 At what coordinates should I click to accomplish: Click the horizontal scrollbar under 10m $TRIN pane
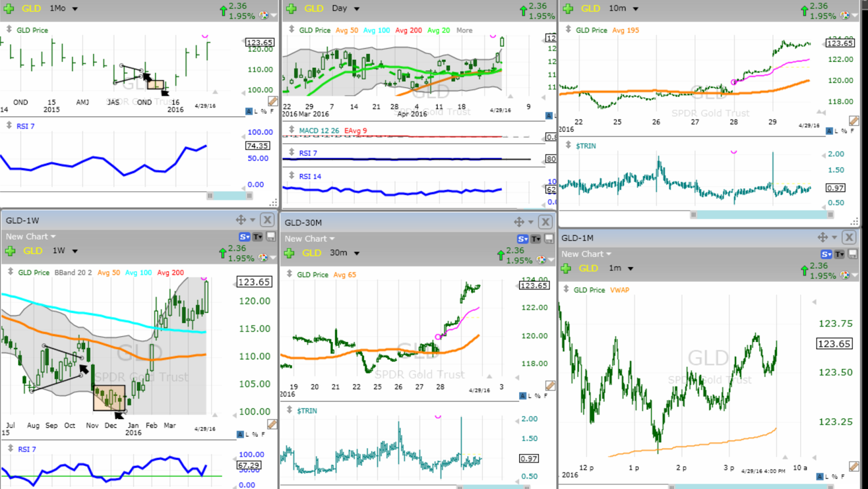point(762,215)
